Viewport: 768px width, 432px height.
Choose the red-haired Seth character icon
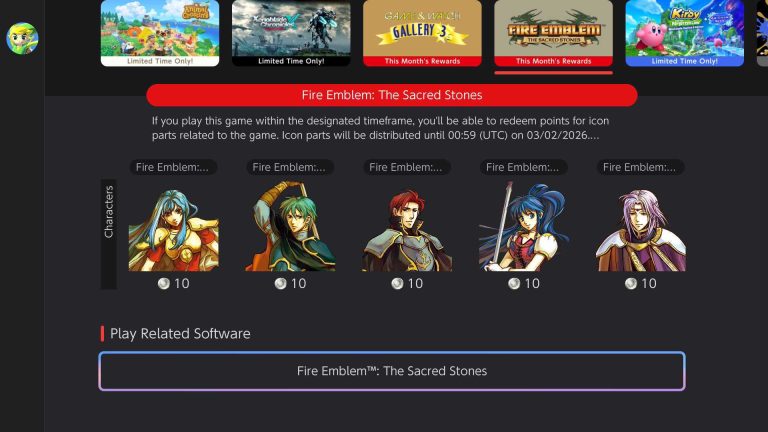click(x=407, y=226)
